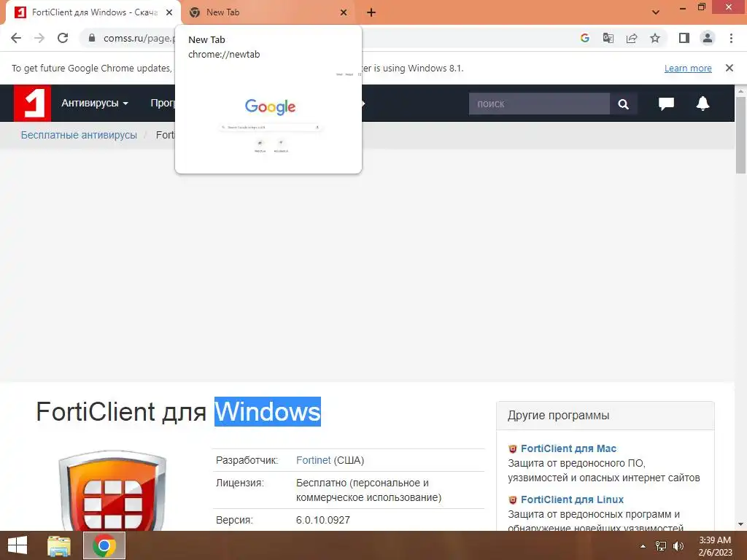Click the Fortinet developer link
747x560 pixels.
(x=313, y=460)
